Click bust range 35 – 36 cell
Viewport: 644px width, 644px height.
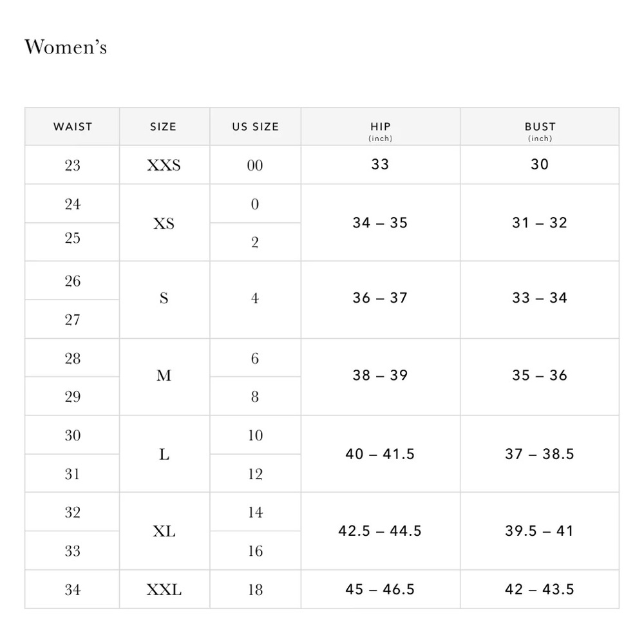point(540,377)
